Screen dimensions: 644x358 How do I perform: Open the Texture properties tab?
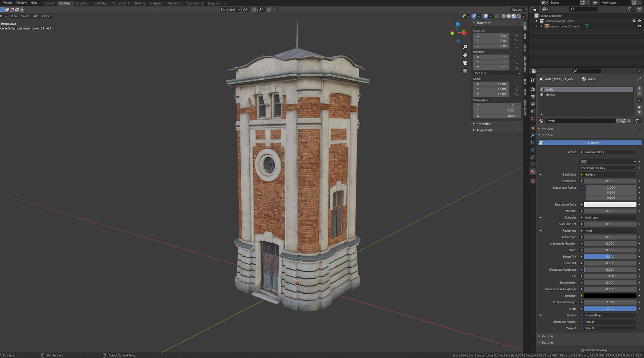click(533, 181)
